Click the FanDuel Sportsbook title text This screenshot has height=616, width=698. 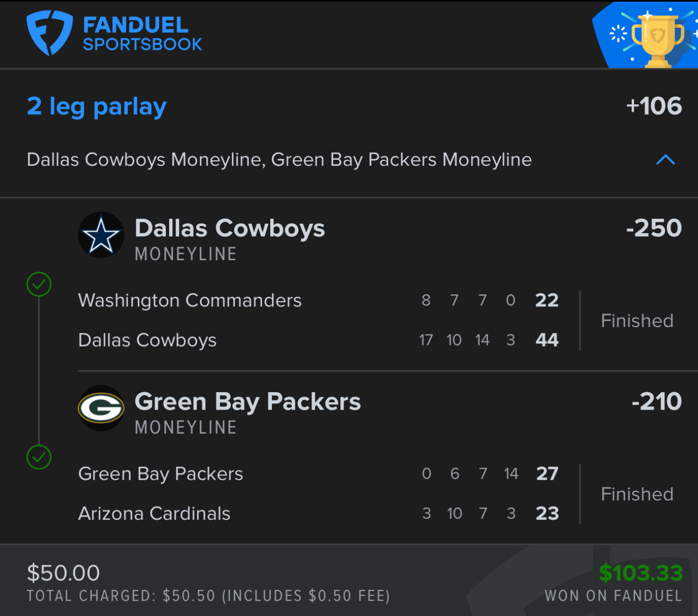click(x=142, y=34)
